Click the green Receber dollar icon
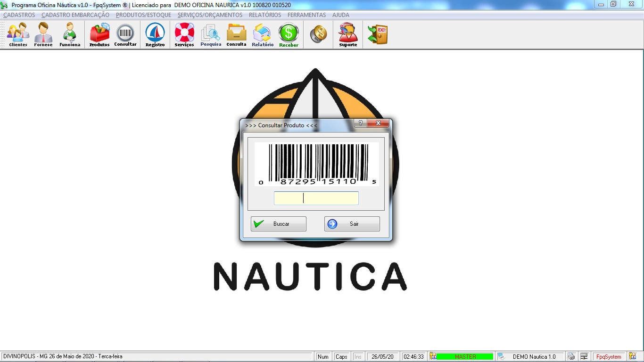 point(289,35)
